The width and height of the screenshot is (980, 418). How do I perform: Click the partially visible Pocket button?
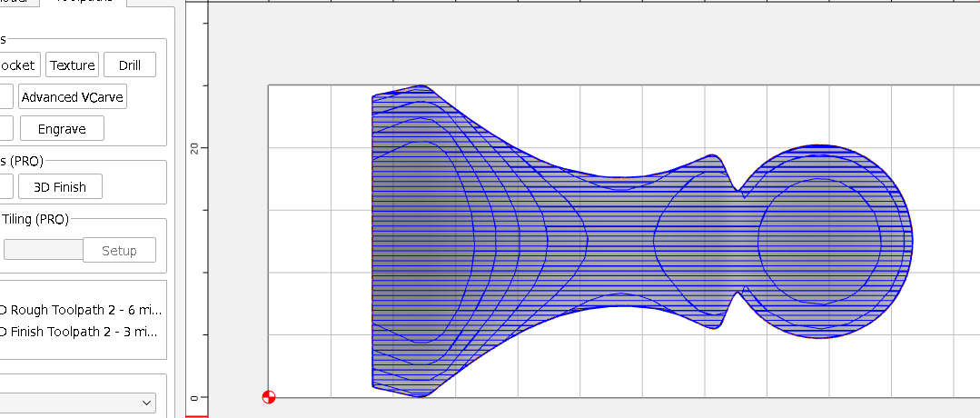point(18,65)
